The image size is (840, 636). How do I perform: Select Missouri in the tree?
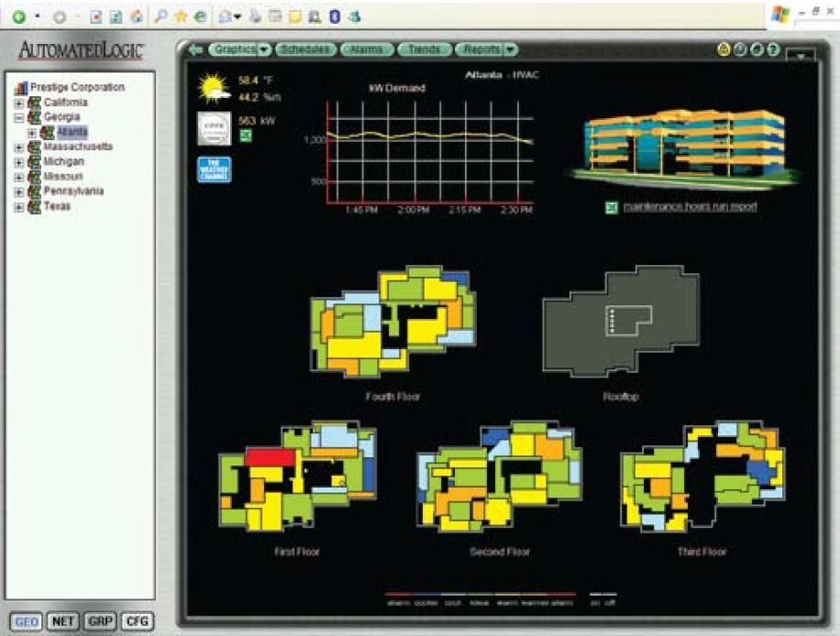click(x=63, y=176)
